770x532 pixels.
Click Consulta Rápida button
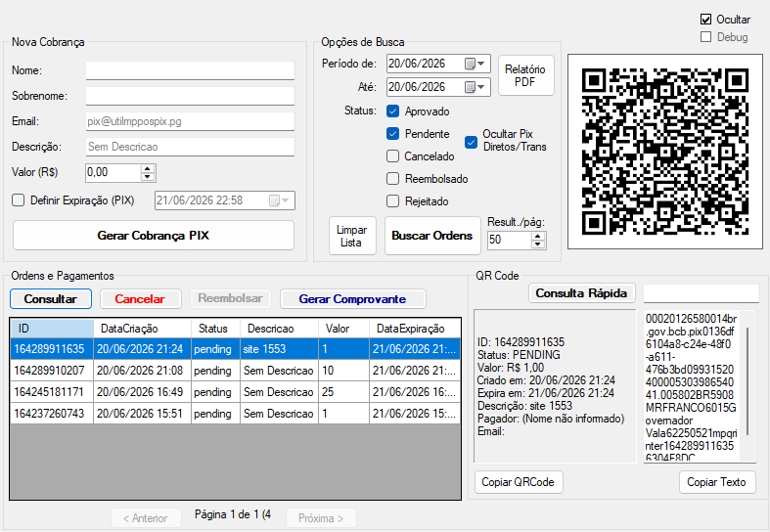pos(581,293)
